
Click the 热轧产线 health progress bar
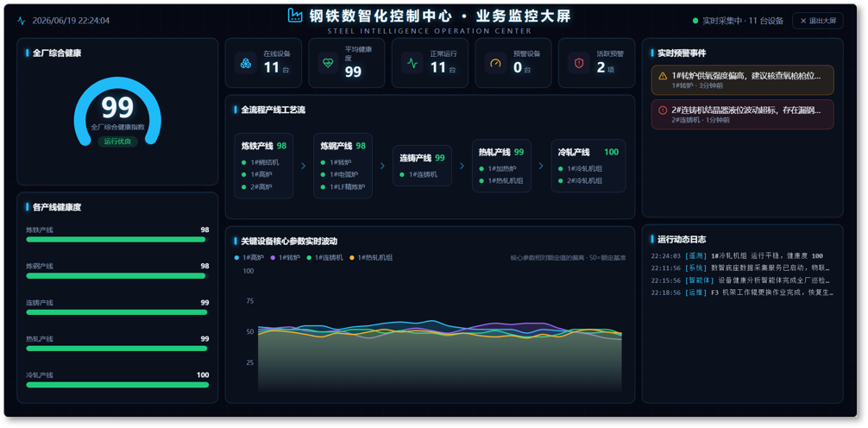[116, 349]
